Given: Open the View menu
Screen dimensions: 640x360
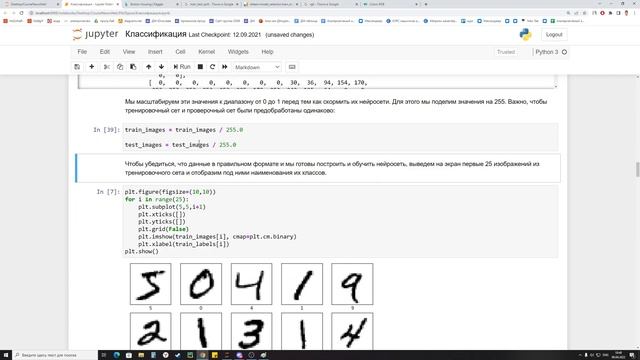Looking at the screenshot, I should coord(129,52).
